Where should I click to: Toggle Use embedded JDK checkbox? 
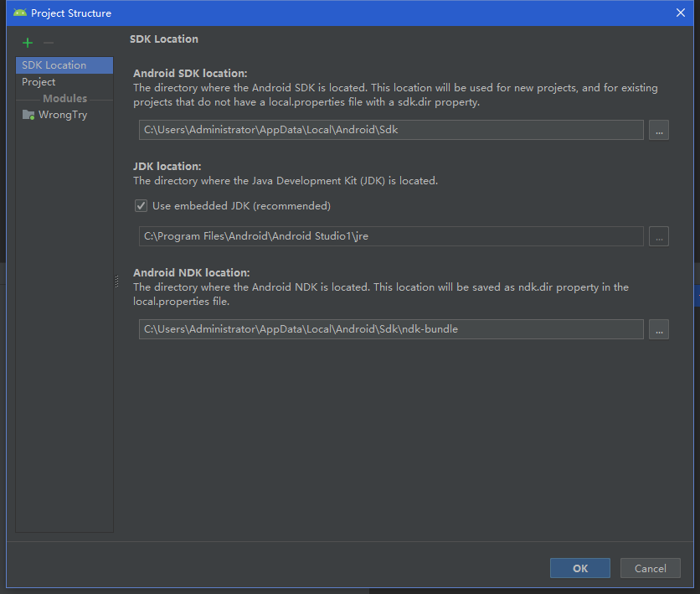pyautogui.click(x=141, y=206)
